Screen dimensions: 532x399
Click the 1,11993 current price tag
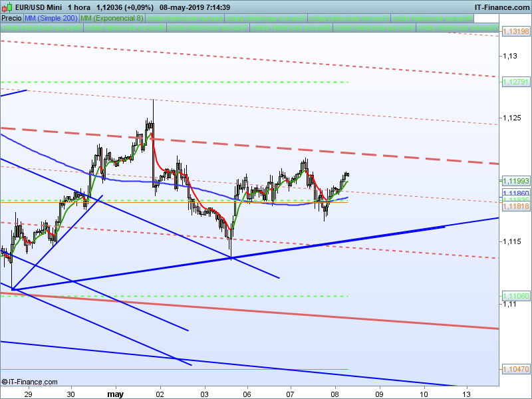tap(516, 181)
